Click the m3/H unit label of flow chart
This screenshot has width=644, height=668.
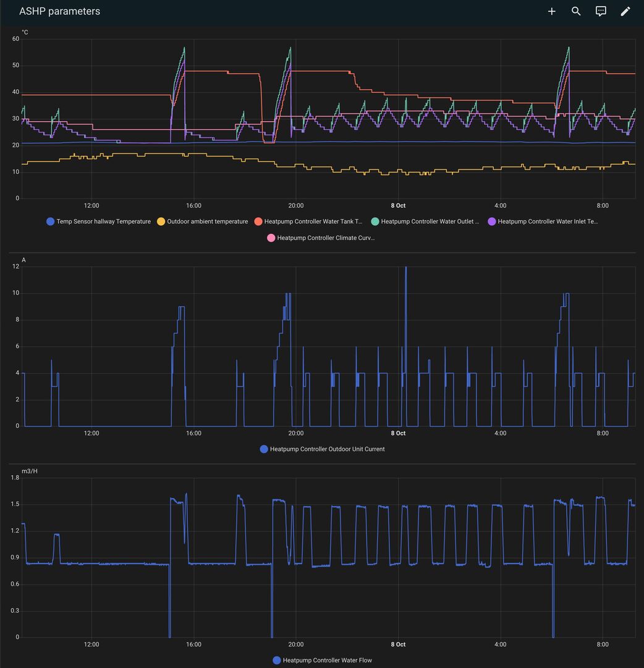[30, 471]
